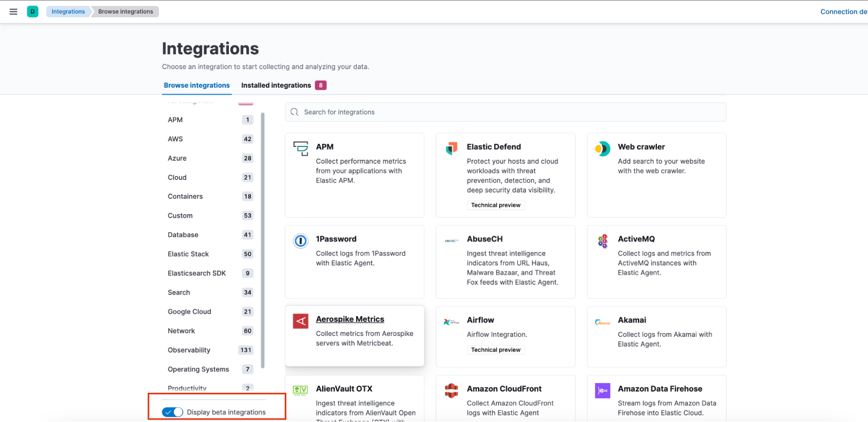Open the Aerospike Metrics link
This screenshot has width=868, height=422.
click(350, 319)
